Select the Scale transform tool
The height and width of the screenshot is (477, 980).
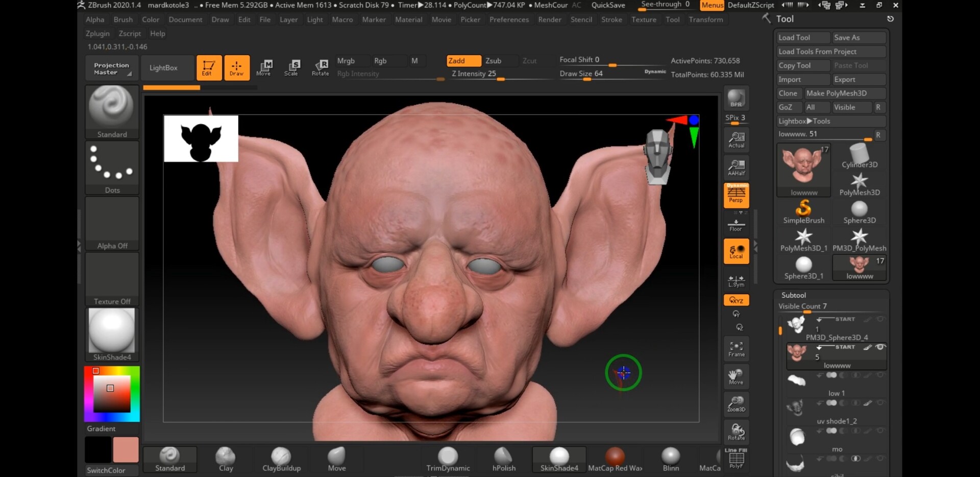[x=291, y=67]
